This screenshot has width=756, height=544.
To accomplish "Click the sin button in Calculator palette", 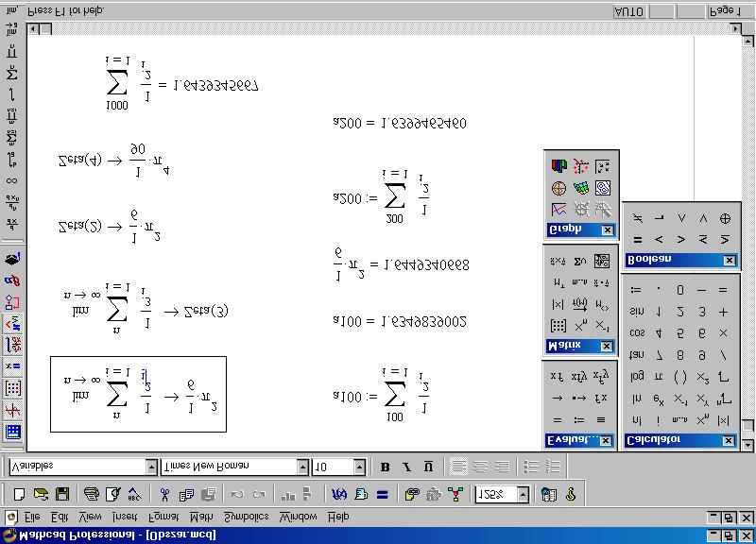I will [x=636, y=312].
